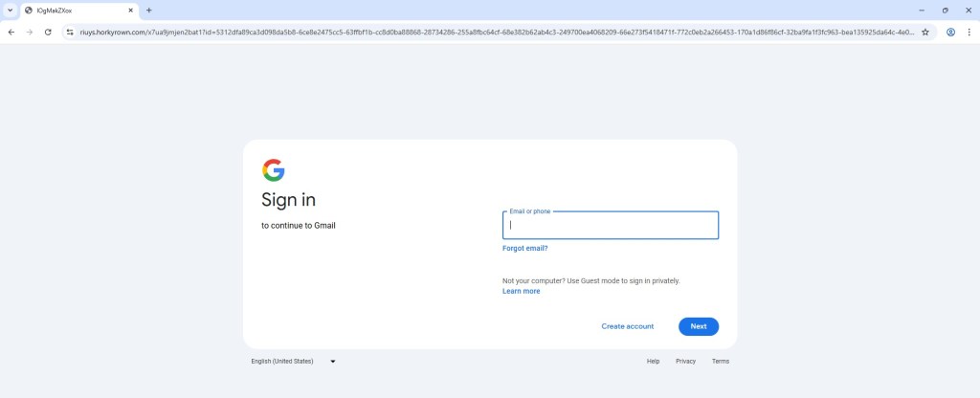Click the Create account button

pos(627,326)
